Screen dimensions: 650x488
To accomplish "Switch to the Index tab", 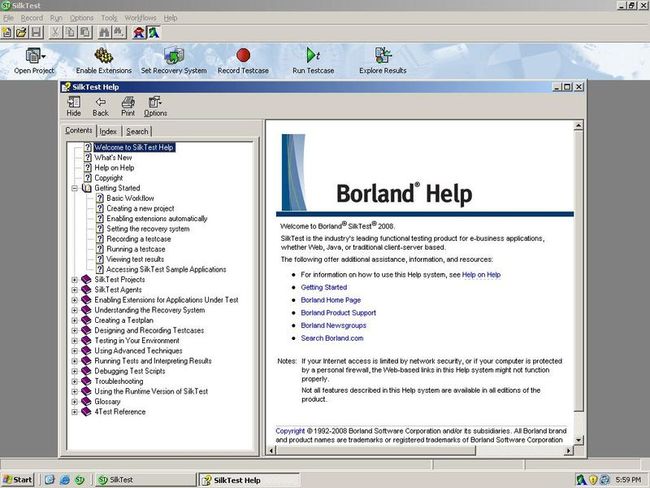I will (x=108, y=131).
